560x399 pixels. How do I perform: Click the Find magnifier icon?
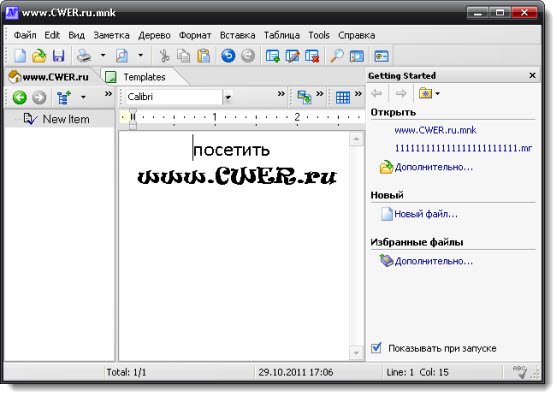pyautogui.click(x=336, y=56)
